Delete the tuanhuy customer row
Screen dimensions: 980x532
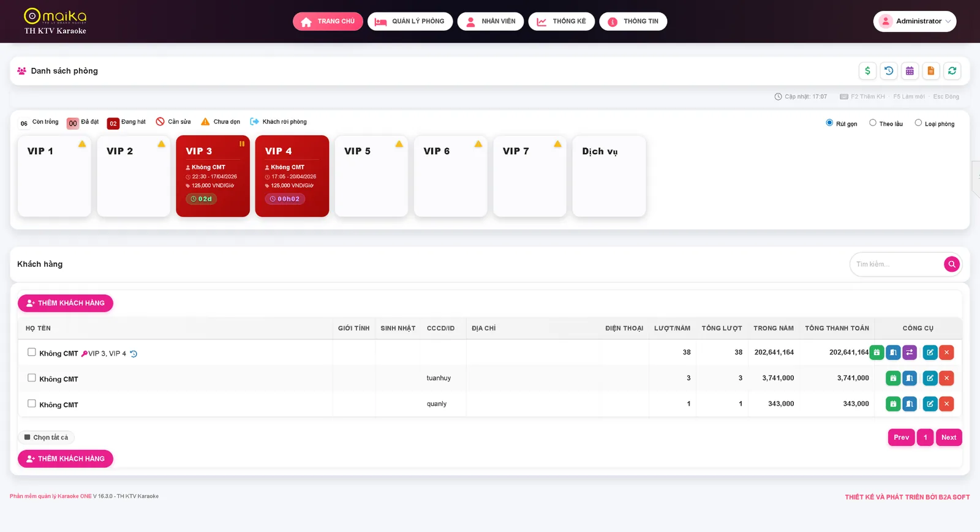946,378
